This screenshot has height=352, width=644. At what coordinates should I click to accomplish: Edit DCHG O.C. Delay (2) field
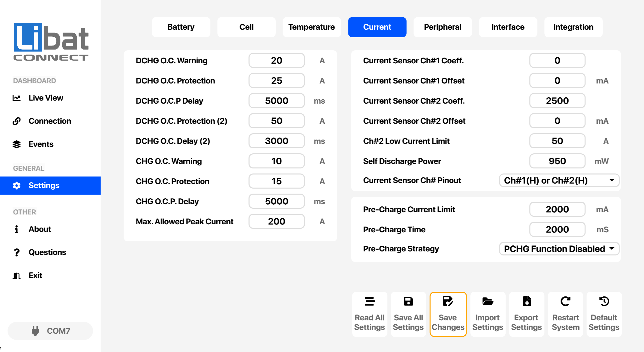coord(276,141)
